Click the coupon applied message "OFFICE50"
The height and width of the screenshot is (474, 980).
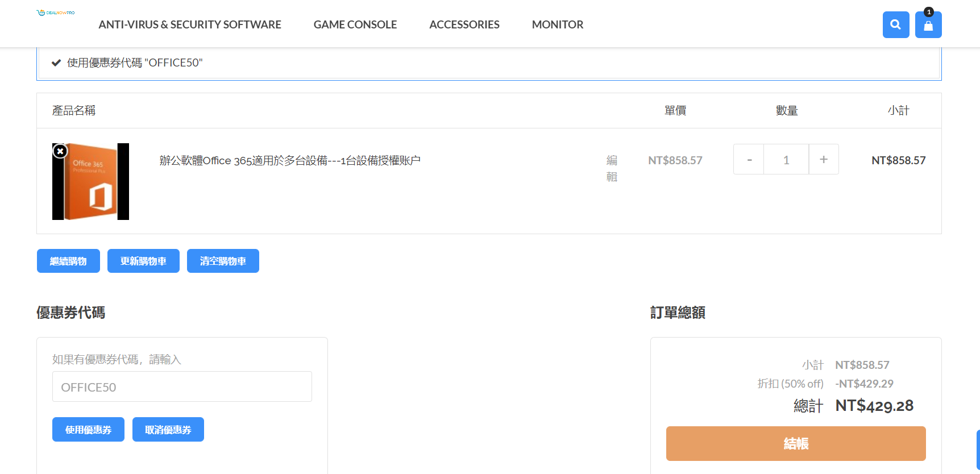[135, 63]
